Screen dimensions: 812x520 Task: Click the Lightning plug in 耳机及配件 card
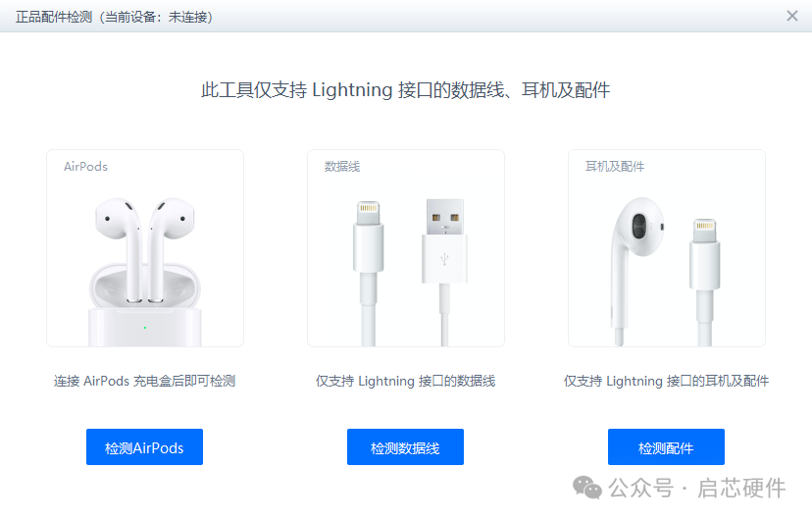(x=704, y=283)
